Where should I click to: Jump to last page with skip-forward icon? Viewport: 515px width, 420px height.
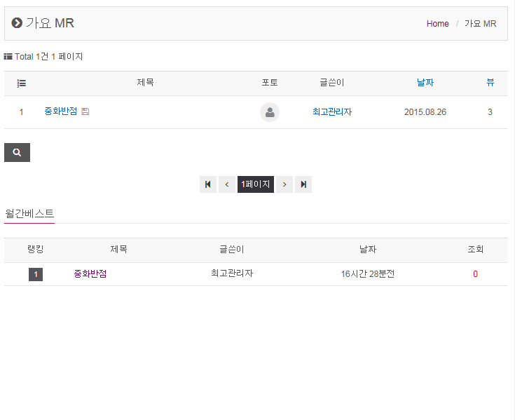click(303, 184)
